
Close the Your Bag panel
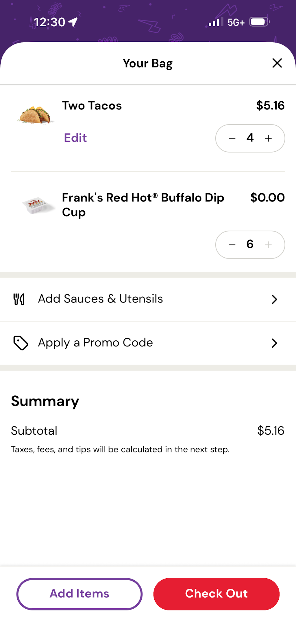tap(277, 63)
